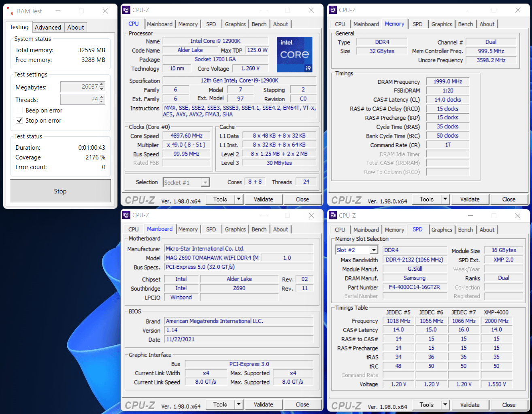Image resolution: width=532 pixels, height=414 pixels.
Task: Click the part number F4-4000C14-16GTZR
Action: pyautogui.click(x=415, y=287)
